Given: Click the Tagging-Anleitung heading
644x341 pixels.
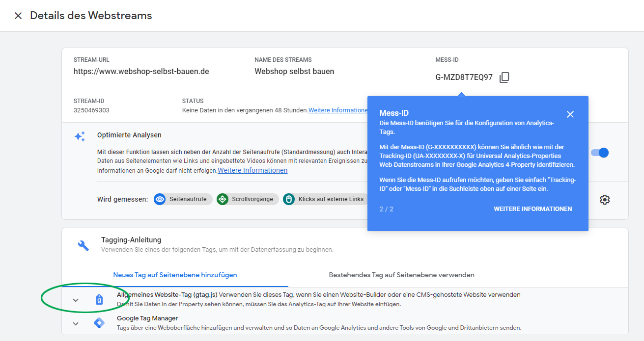Looking at the screenshot, I should coord(131,240).
